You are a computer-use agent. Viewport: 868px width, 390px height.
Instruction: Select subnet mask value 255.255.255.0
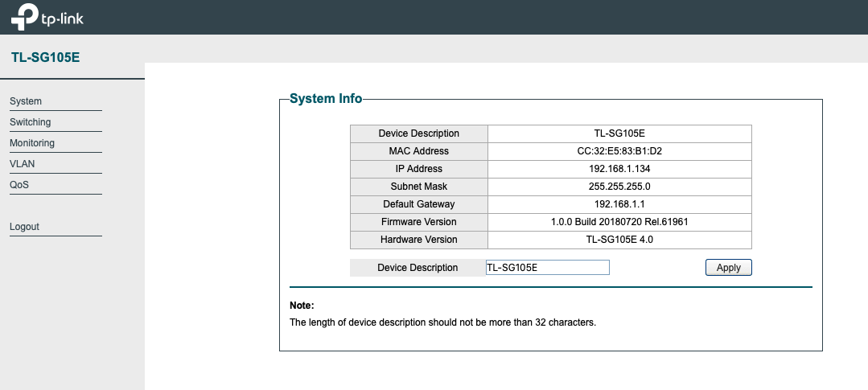pos(619,187)
